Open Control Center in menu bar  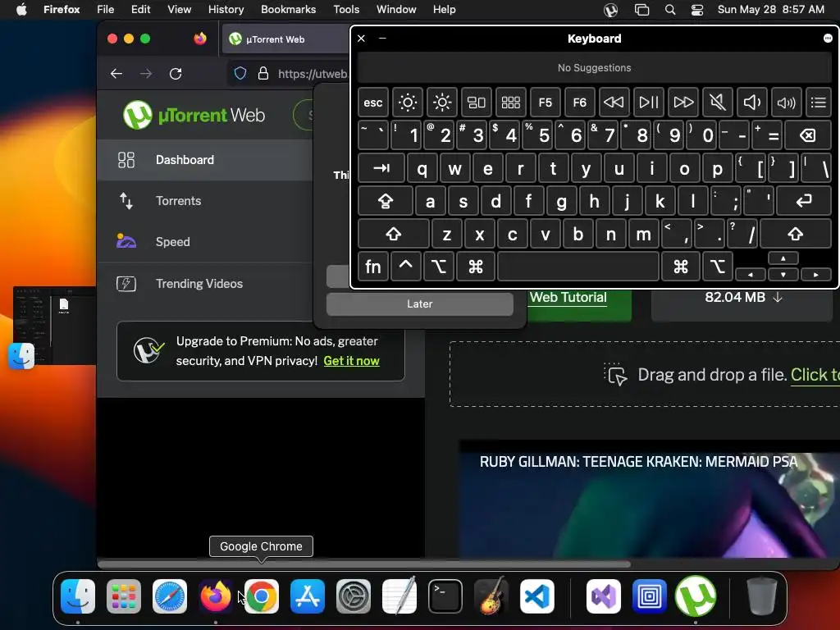(x=697, y=9)
